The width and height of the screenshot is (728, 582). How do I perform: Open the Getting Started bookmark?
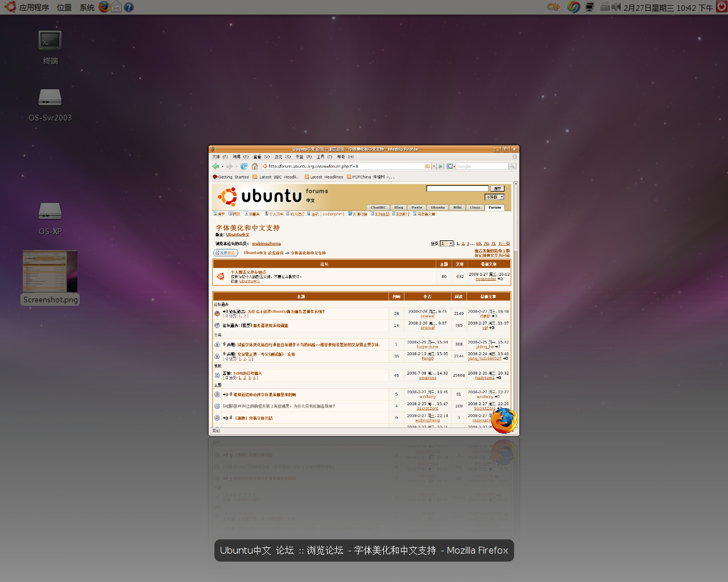point(231,177)
